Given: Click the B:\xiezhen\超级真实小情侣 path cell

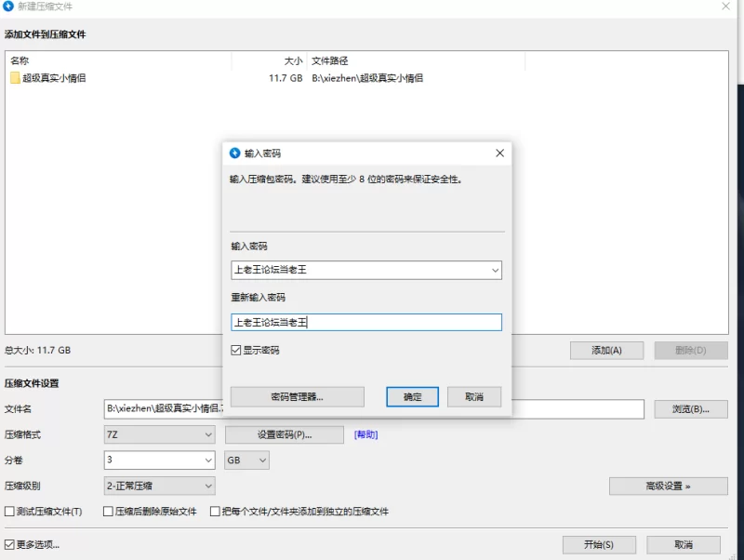Looking at the screenshot, I should click(367, 78).
